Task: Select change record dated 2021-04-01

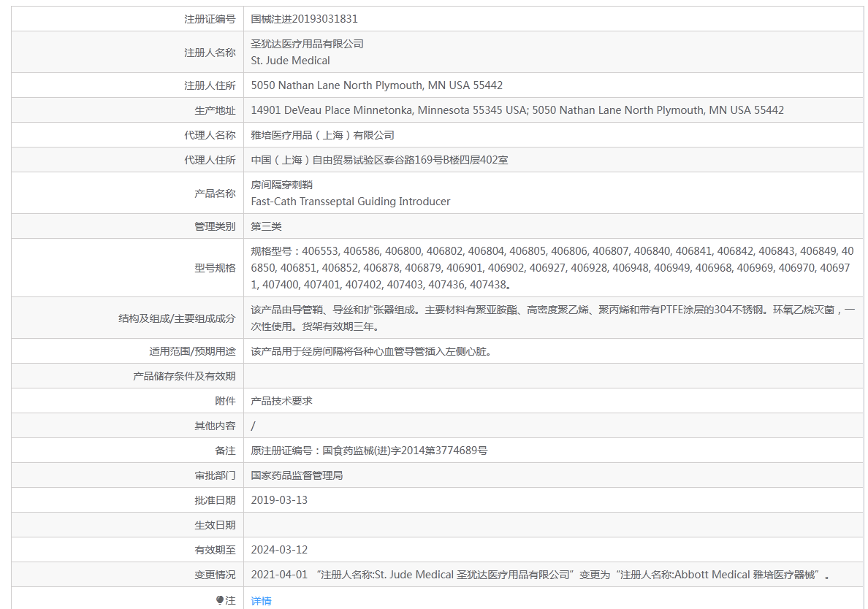Action: click(541, 575)
